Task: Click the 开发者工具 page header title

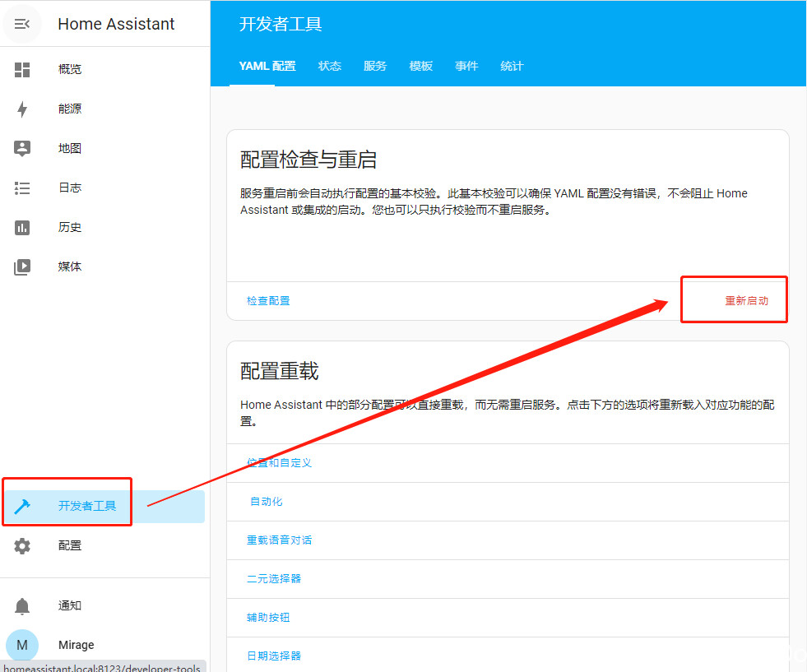Action: pyautogui.click(x=281, y=24)
